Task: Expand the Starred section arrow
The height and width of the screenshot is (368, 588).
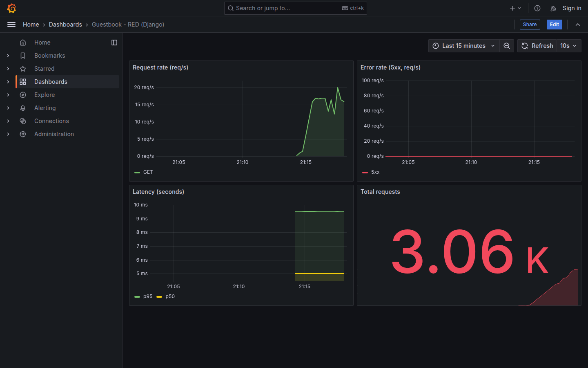Action: [x=8, y=69]
